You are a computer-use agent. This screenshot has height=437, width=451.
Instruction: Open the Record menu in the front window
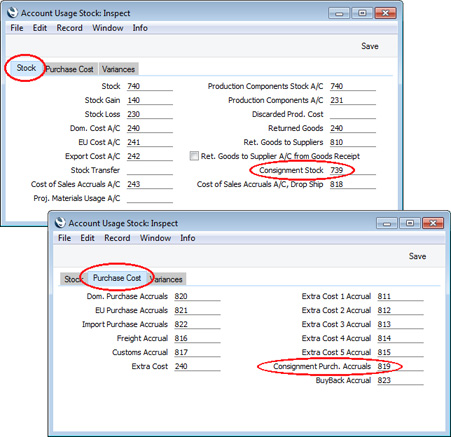(117, 238)
